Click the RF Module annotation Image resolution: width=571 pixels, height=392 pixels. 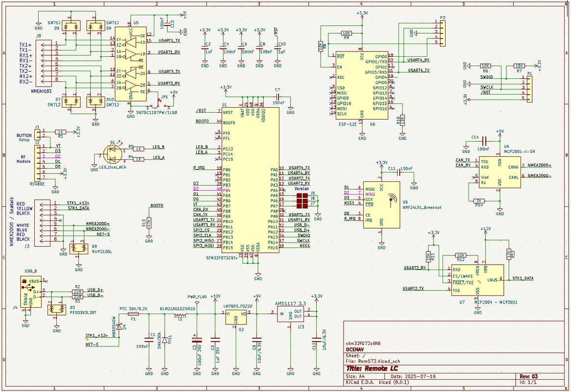[x=24, y=159]
